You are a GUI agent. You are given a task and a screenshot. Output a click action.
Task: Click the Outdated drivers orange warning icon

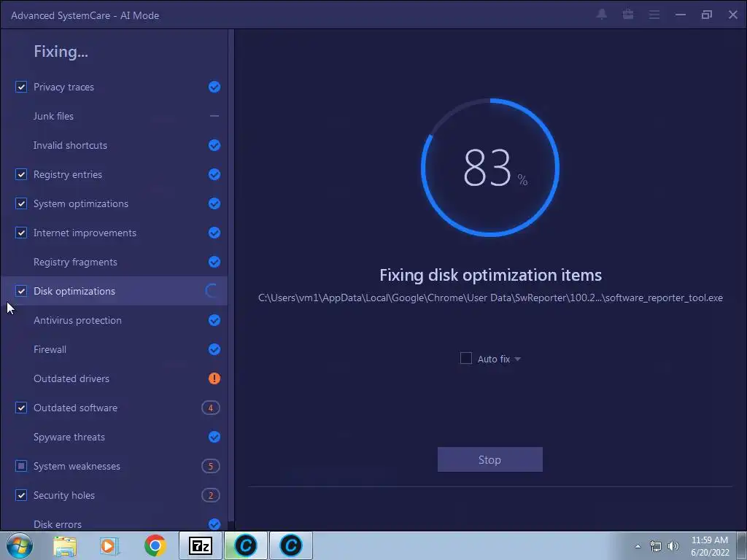214,378
